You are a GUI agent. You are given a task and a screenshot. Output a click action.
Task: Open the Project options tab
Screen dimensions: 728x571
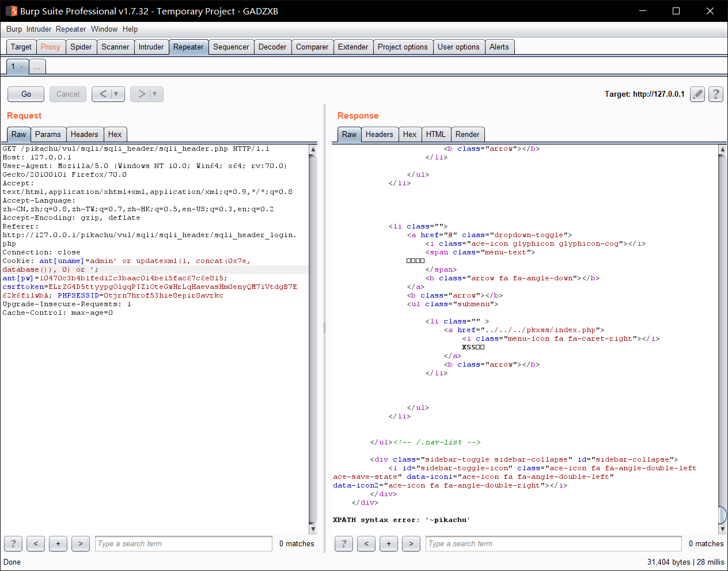pos(403,47)
